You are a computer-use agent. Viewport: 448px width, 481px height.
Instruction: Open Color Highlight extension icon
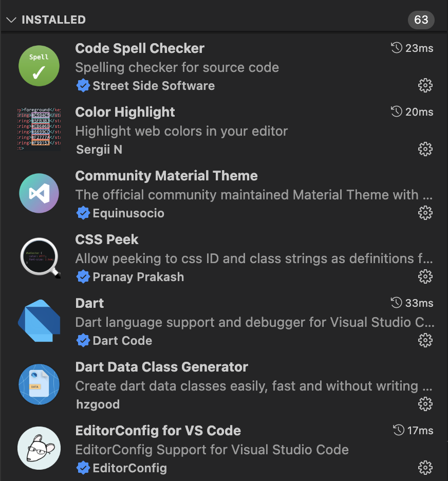[39, 129]
